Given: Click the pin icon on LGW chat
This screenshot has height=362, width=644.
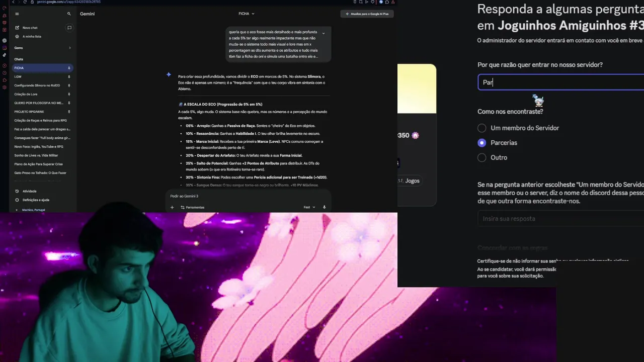Looking at the screenshot, I should [x=69, y=77].
